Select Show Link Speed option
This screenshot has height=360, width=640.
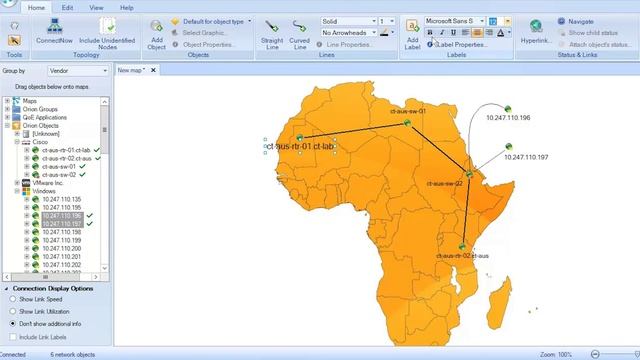point(13,299)
